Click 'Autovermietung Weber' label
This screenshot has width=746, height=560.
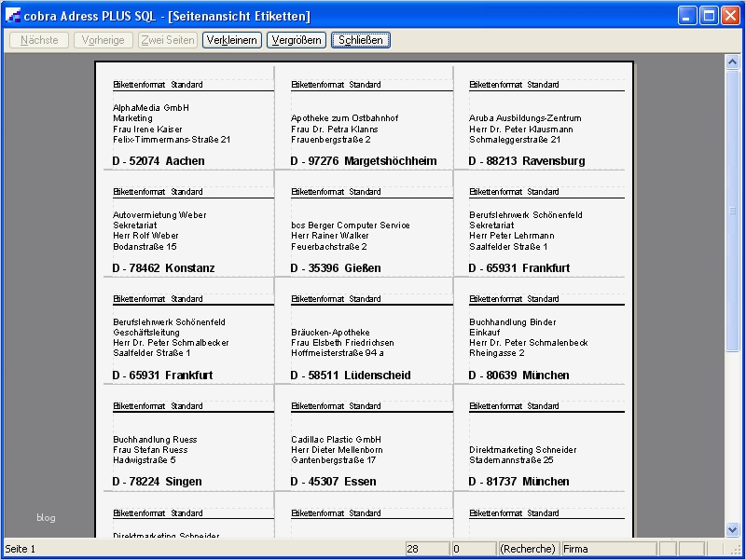(159, 215)
